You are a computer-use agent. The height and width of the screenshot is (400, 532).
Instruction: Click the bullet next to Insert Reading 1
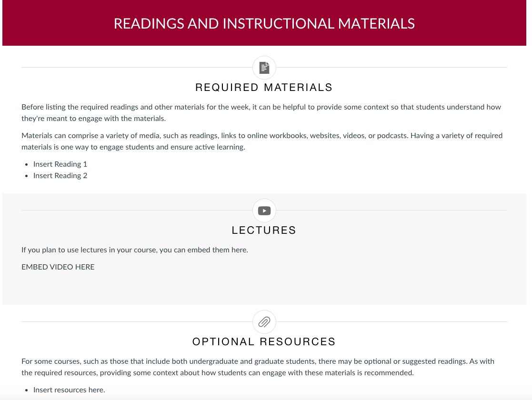pos(26,164)
